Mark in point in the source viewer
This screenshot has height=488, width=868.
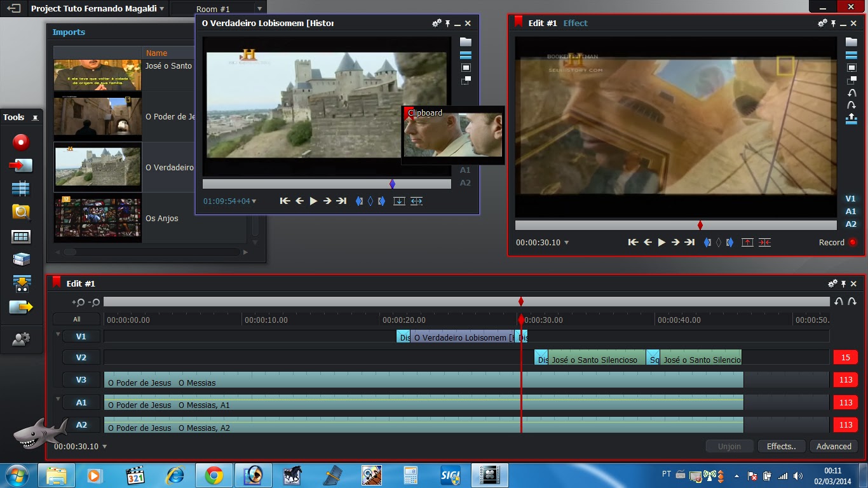pyautogui.click(x=359, y=201)
